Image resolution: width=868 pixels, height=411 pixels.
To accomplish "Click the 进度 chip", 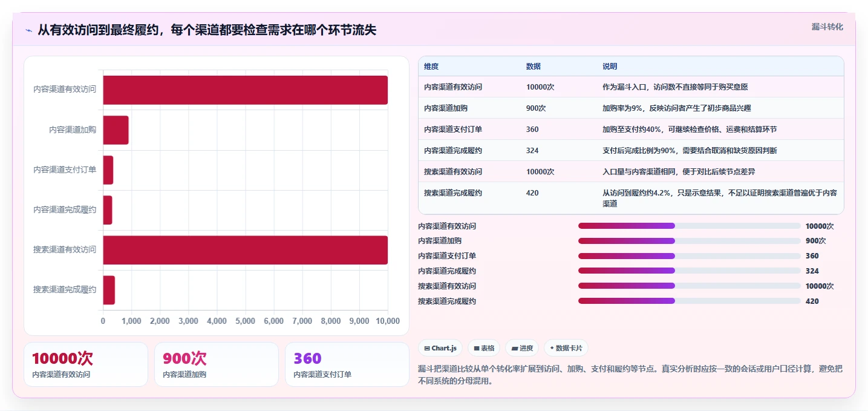I will coord(522,348).
